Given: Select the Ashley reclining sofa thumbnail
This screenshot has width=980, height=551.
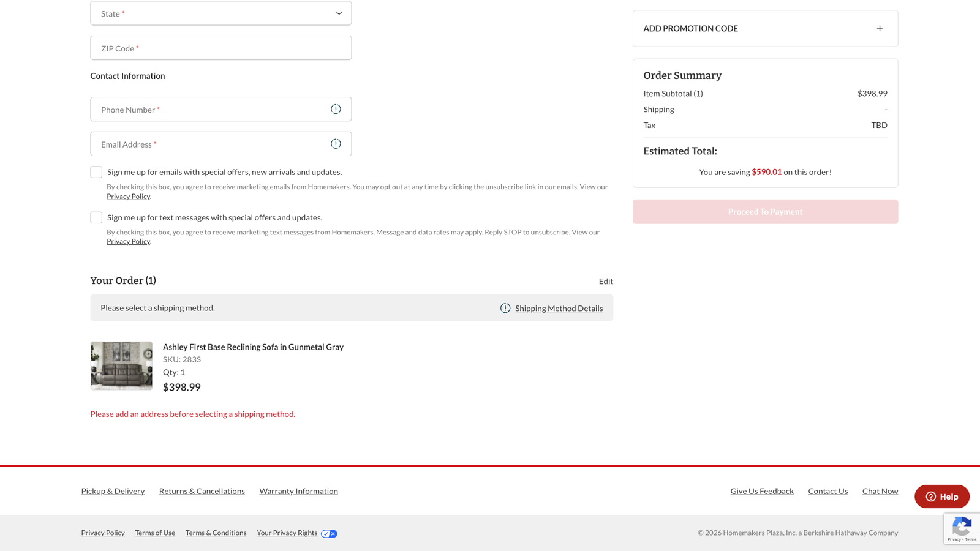Looking at the screenshot, I should [121, 365].
